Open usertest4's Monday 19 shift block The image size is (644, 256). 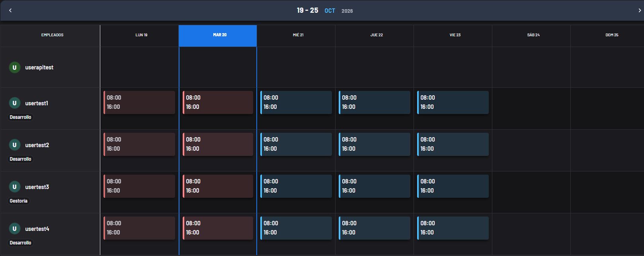139,228
